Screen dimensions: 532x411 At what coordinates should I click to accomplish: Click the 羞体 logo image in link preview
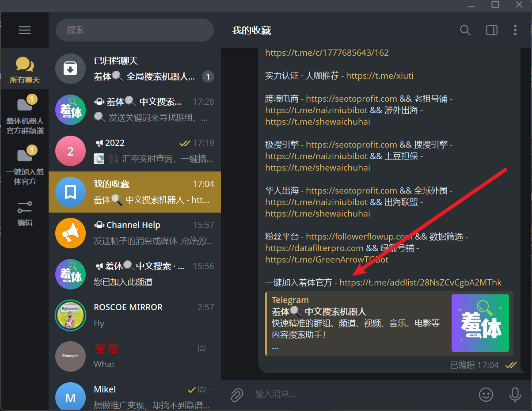pyautogui.click(x=480, y=323)
